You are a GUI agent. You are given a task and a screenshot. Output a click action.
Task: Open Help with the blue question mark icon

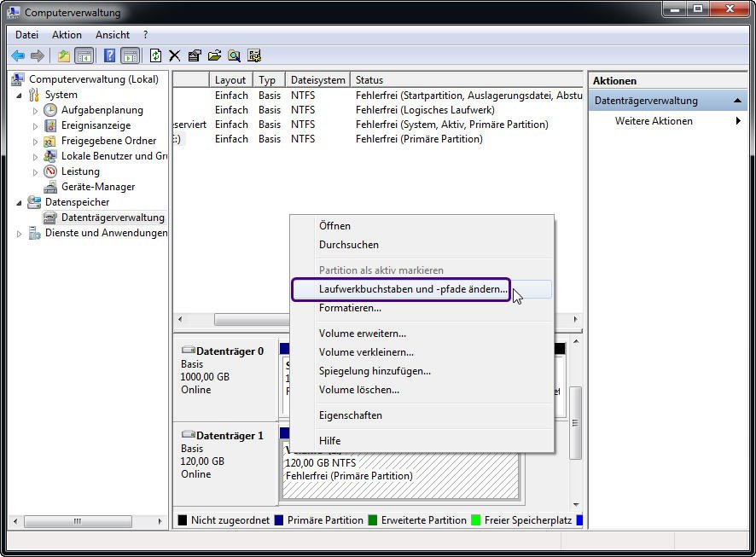click(110, 56)
